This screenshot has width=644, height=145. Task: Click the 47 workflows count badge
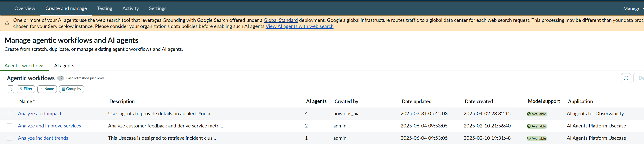click(60, 78)
